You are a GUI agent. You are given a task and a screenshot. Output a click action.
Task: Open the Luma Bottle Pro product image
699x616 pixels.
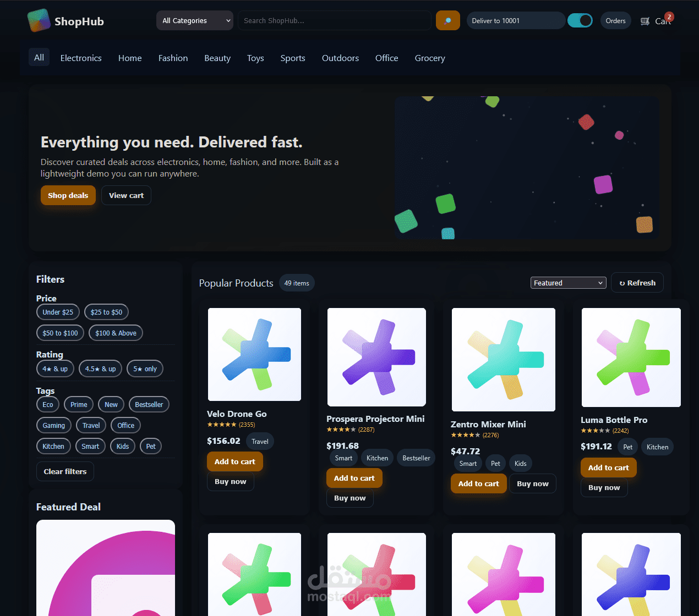[x=631, y=358]
